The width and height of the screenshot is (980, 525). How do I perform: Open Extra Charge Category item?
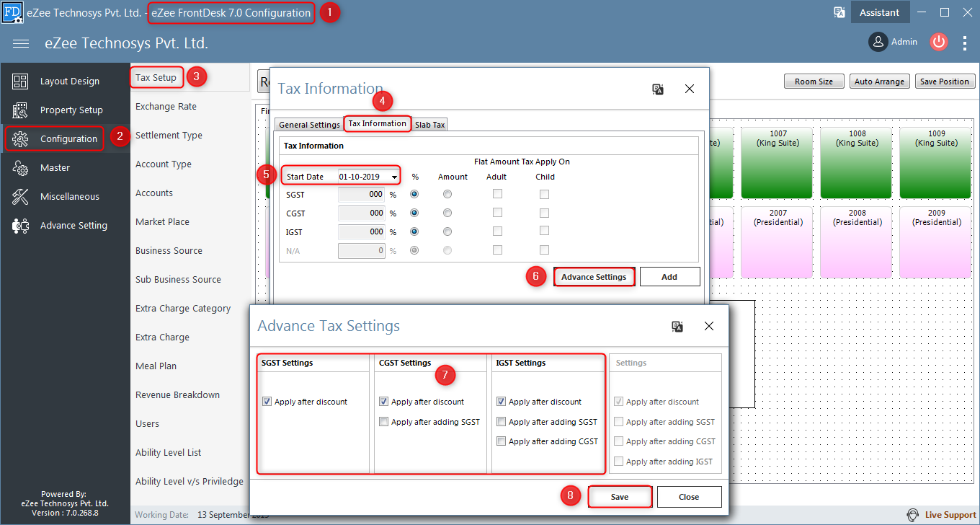click(183, 308)
